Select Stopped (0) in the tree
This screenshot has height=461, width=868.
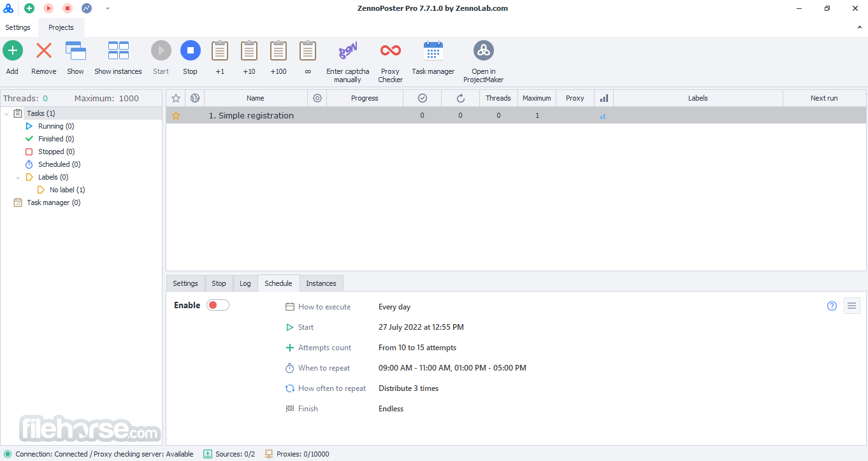click(x=57, y=152)
